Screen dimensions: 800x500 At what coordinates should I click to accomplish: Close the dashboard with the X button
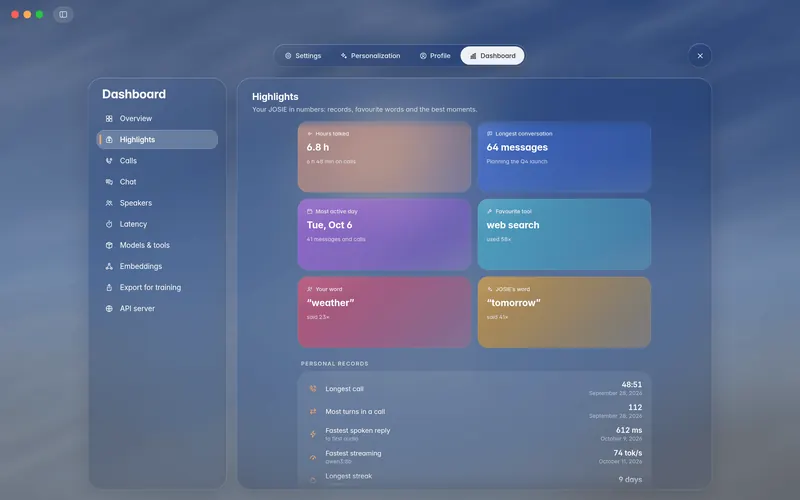pyautogui.click(x=700, y=56)
